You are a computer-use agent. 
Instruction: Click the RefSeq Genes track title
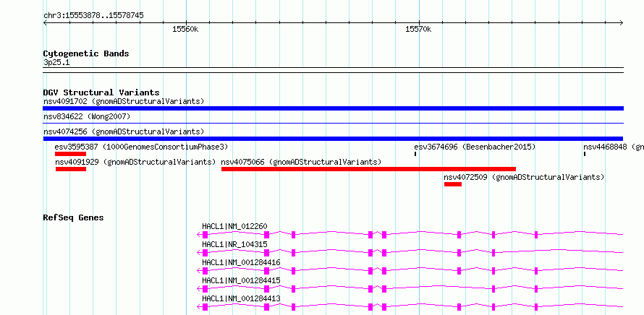74,217
